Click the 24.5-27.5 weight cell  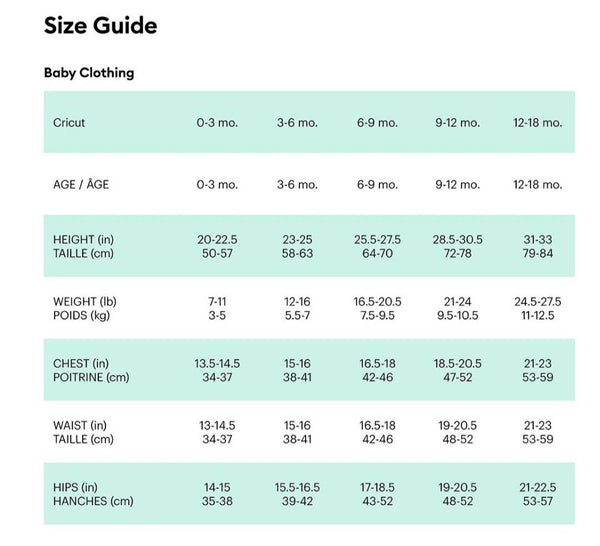(x=537, y=302)
